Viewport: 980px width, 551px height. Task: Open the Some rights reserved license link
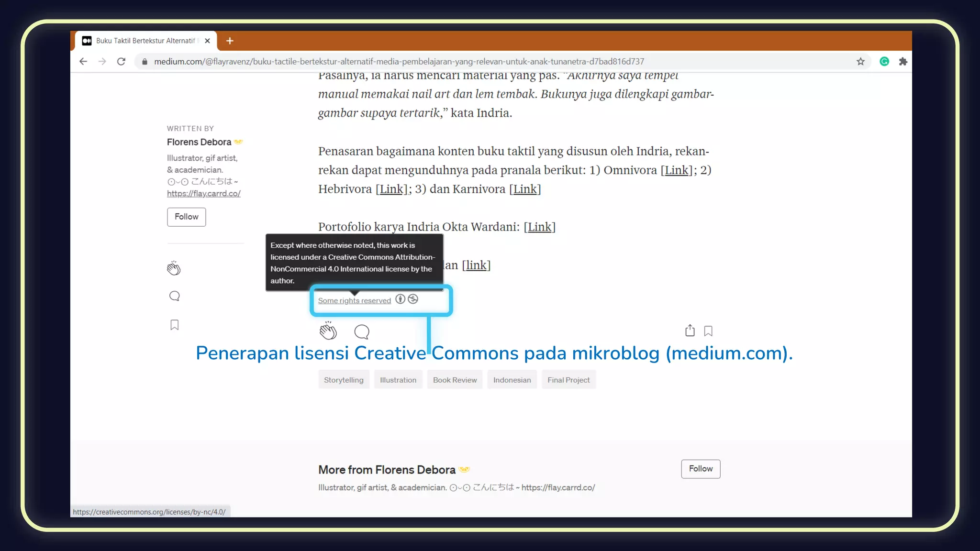click(x=354, y=300)
